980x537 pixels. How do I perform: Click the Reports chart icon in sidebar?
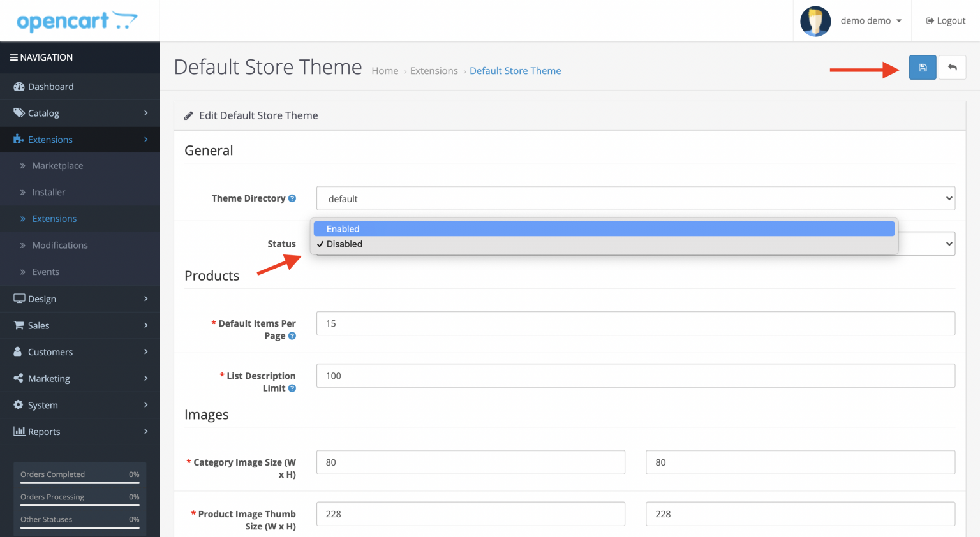(x=19, y=431)
